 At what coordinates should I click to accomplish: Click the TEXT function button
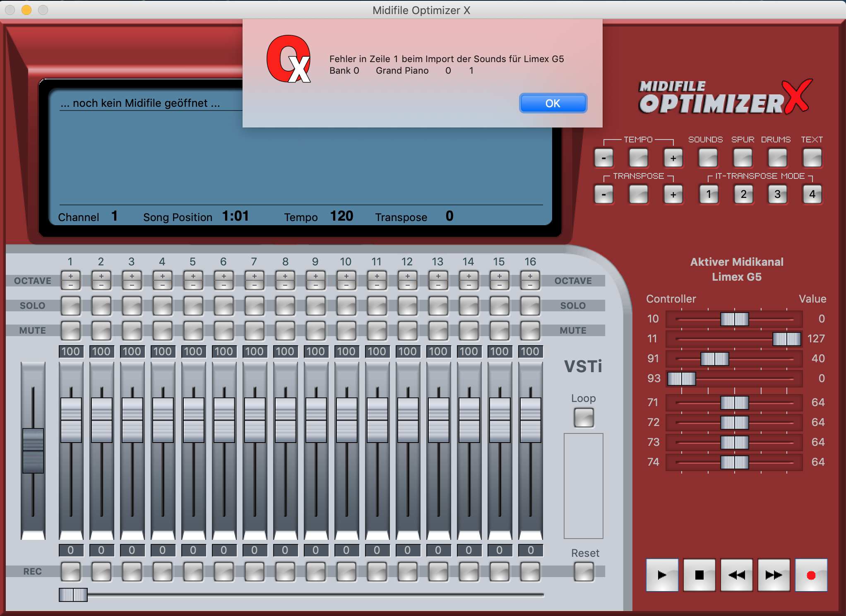812,158
